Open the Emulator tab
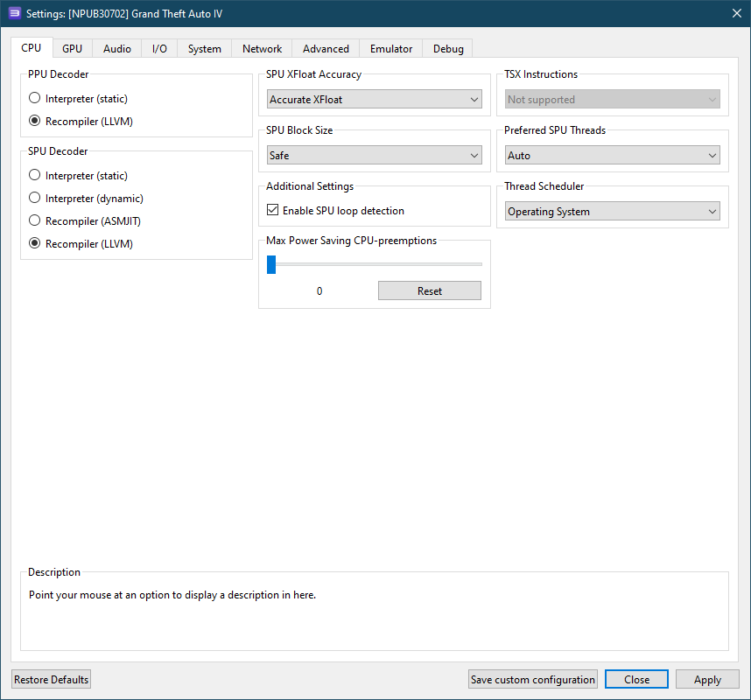The width and height of the screenshot is (751, 700). click(x=390, y=49)
